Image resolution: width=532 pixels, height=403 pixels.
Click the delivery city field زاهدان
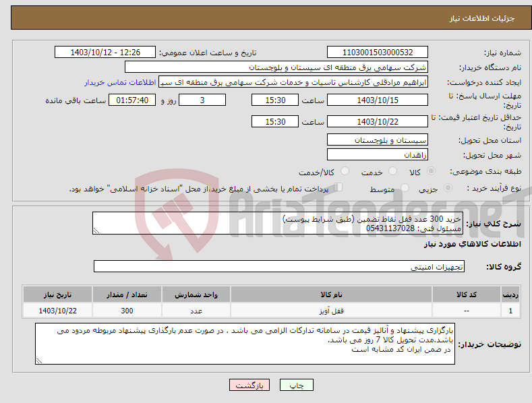(378, 155)
